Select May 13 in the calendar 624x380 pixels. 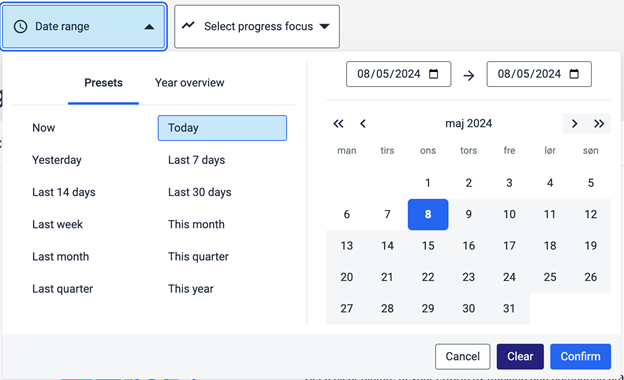[x=347, y=246]
